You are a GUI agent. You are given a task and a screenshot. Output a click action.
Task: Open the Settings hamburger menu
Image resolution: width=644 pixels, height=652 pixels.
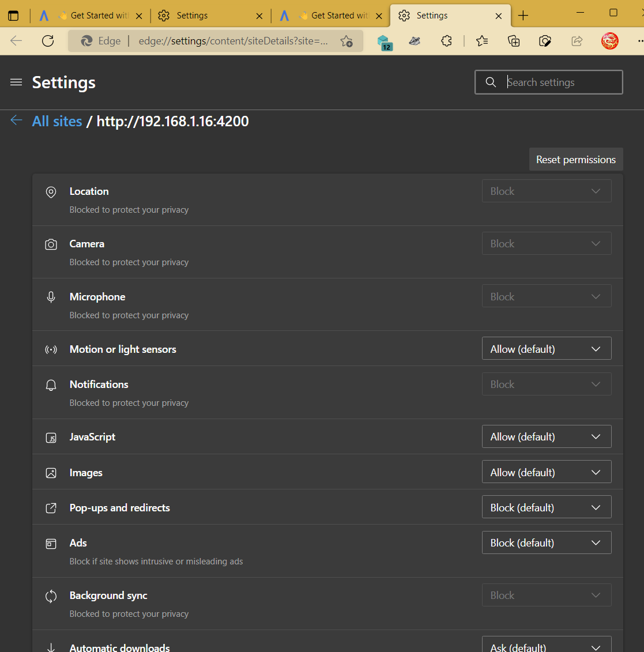[16, 82]
